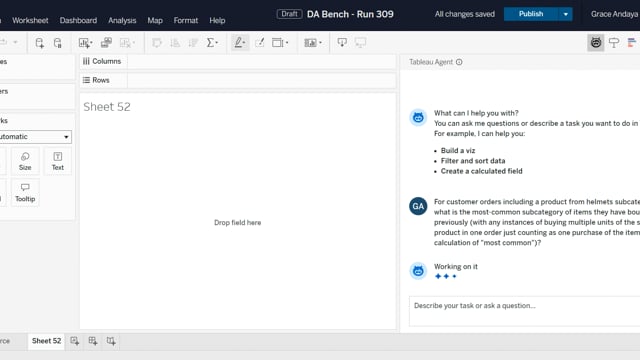
Task: Click the sort ascending icon
Action: pyautogui.click(x=175, y=43)
